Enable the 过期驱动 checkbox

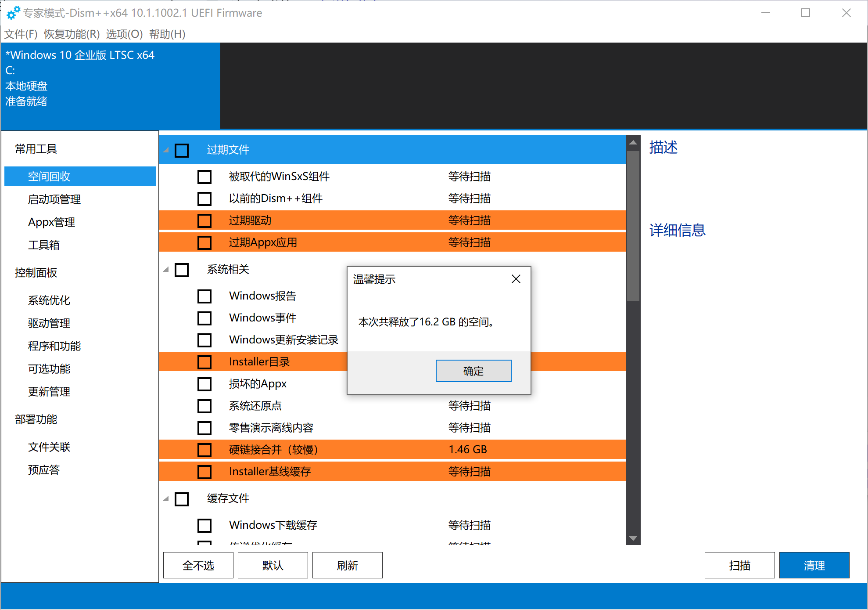click(204, 220)
